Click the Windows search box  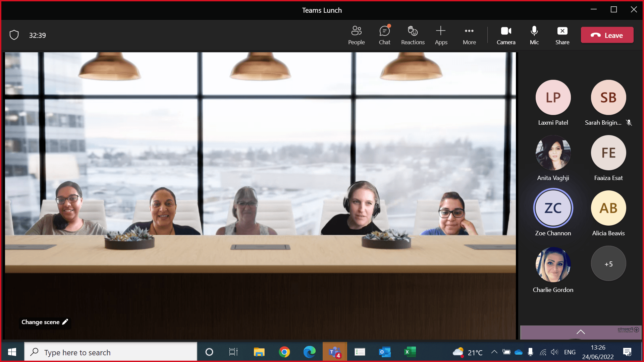111,352
